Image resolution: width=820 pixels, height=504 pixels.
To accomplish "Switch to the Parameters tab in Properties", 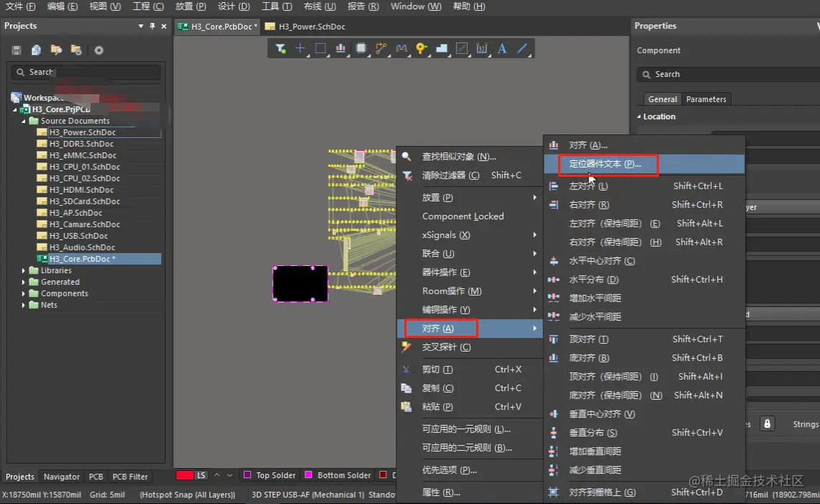I will tap(706, 99).
